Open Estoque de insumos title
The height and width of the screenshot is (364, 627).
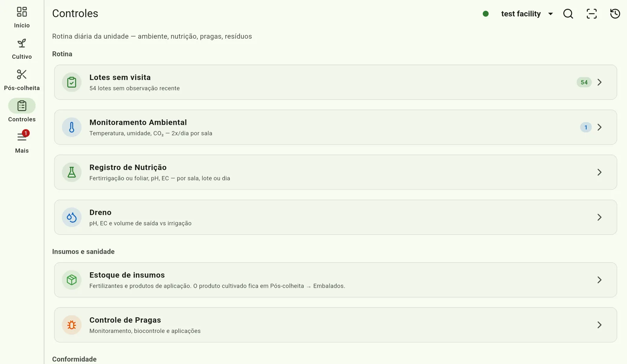coord(127,275)
